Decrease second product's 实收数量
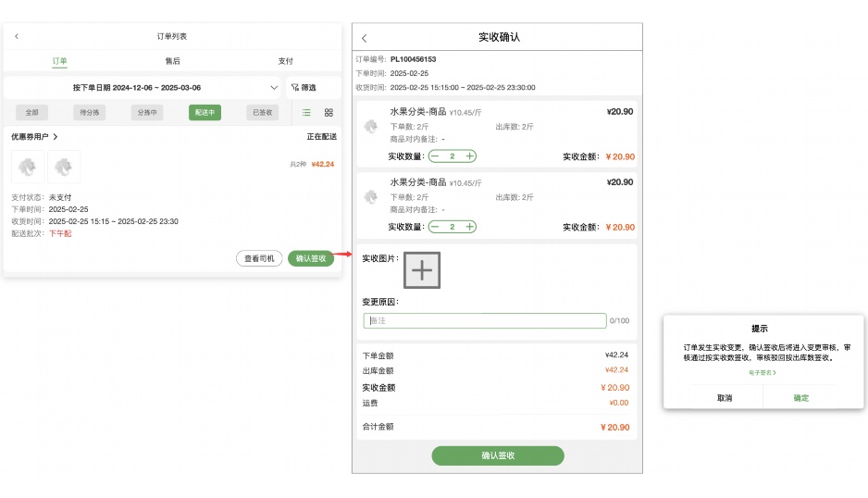868x498 pixels. coord(436,227)
